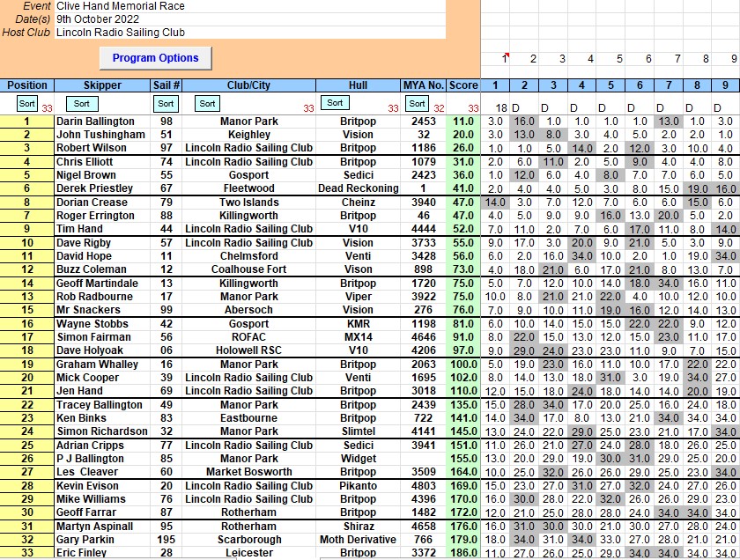Click the race 9 column header
This screenshot has height=560, width=740.
pyautogui.click(x=725, y=85)
